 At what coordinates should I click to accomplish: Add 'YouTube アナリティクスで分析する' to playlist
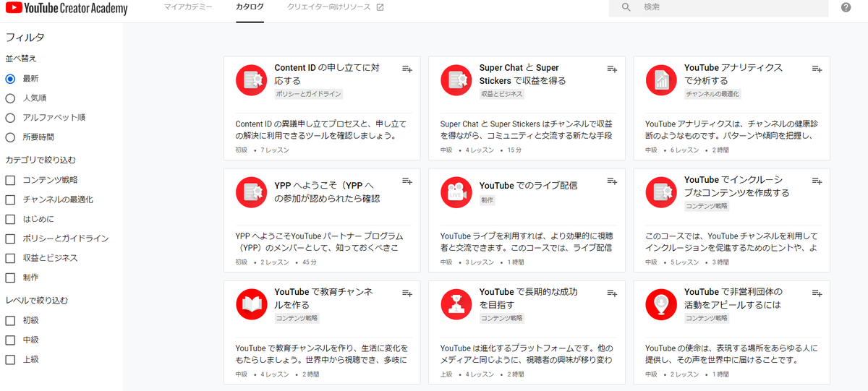(817, 69)
